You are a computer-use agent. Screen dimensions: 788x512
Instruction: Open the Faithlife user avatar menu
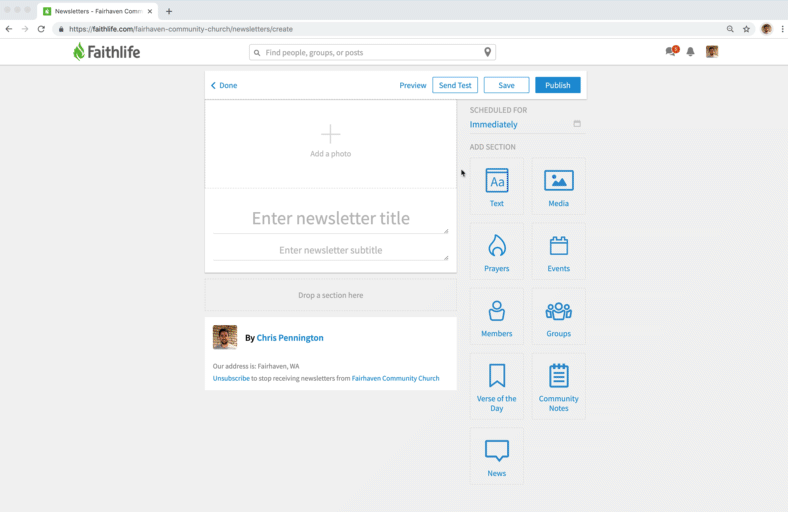coord(712,51)
